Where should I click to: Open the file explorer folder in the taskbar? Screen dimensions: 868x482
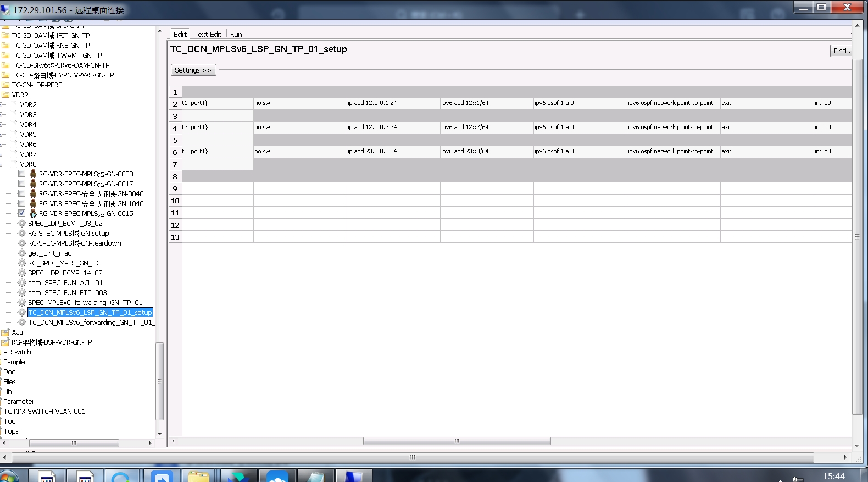pos(198,476)
